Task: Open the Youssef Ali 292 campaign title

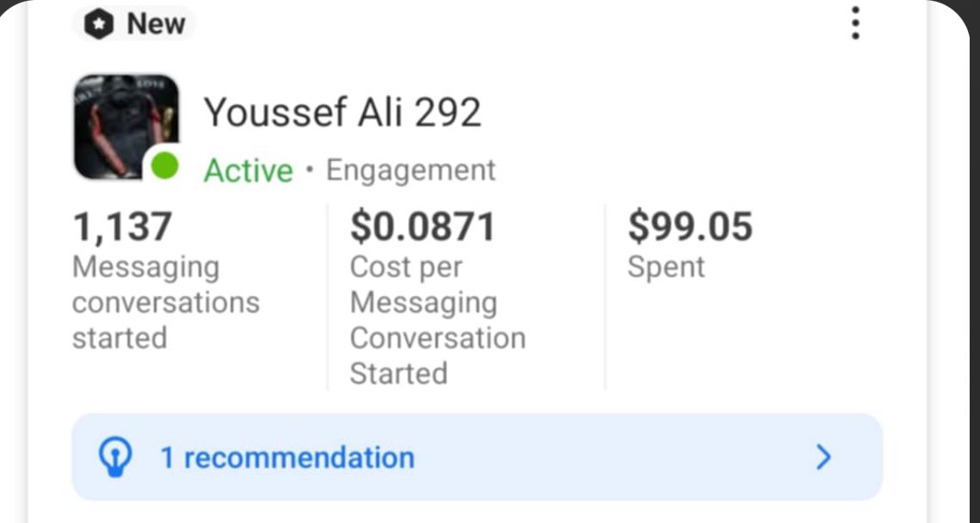Action: (342, 112)
